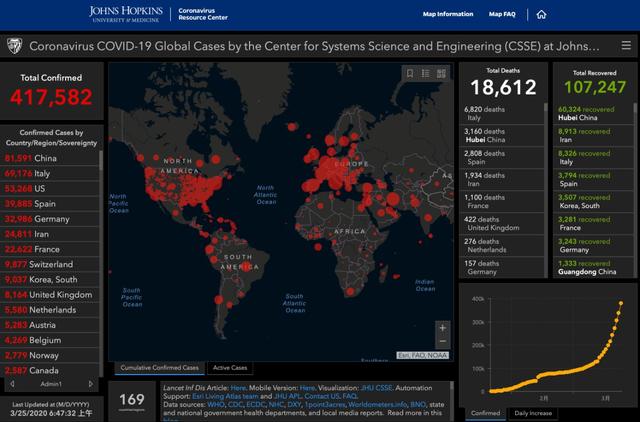Select Switzerland in confirmed cases list
Viewport: 640px width, 422px height.
click(x=50, y=264)
